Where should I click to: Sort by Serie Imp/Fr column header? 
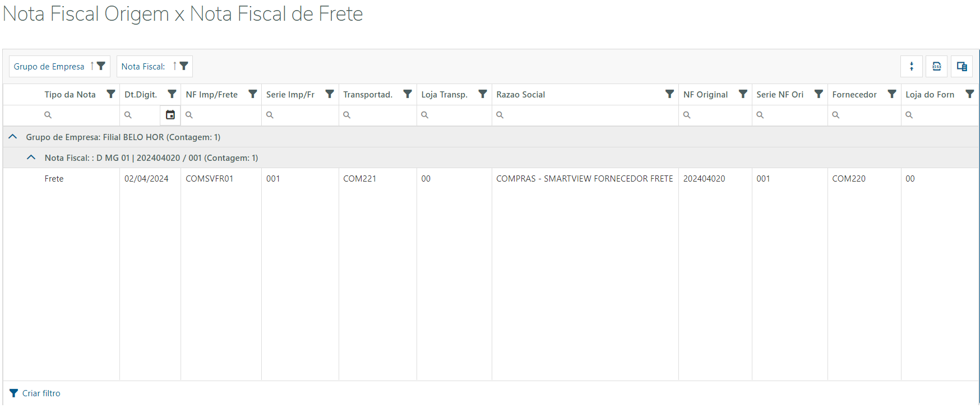290,94
